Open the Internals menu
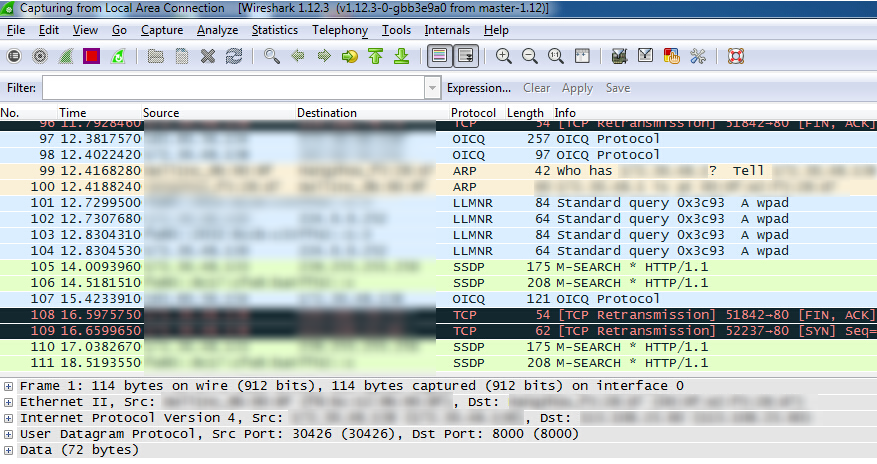 (447, 30)
